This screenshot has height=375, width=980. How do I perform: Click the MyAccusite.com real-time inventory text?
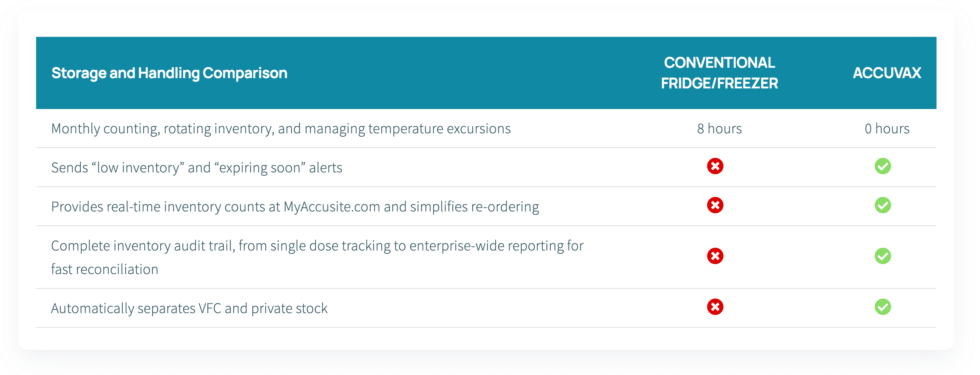(295, 207)
